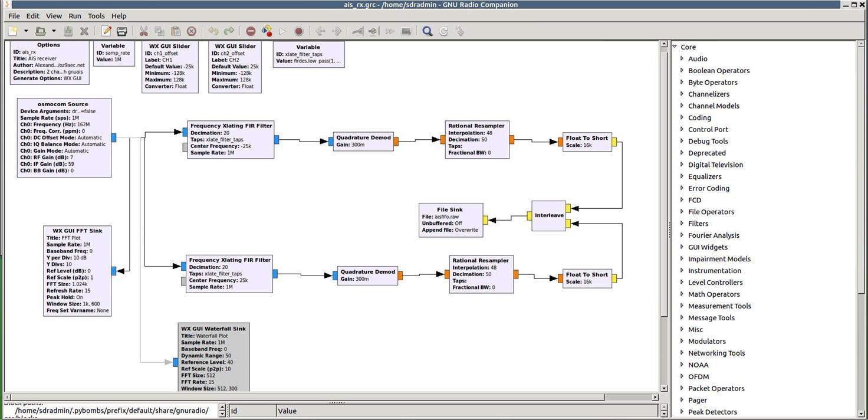
Task: Open an existing flow graph file
Action: pos(40,31)
